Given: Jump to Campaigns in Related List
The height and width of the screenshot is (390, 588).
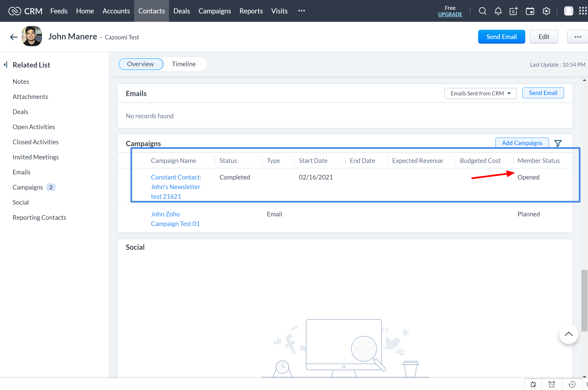Looking at the screenshot, I should tap(28, 187).
